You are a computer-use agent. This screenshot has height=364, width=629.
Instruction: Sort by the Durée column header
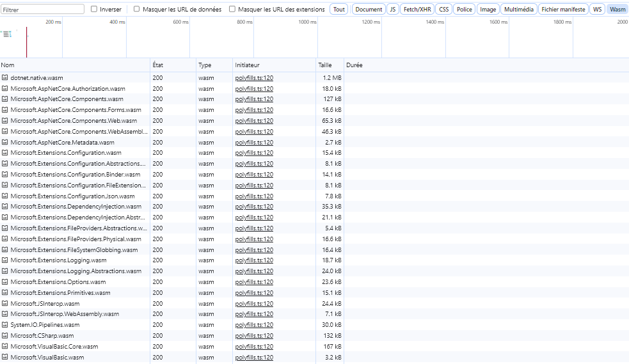click(486, 65)
